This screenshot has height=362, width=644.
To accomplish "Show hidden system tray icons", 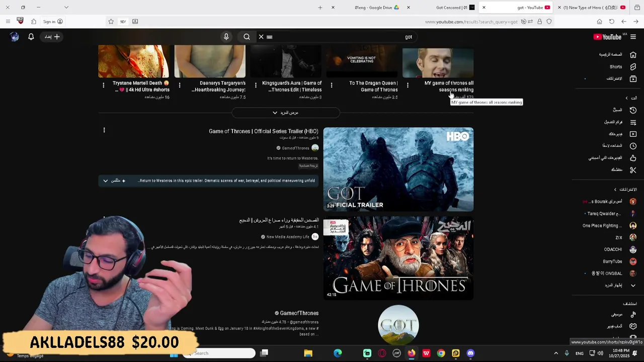I will coord(556,353).
